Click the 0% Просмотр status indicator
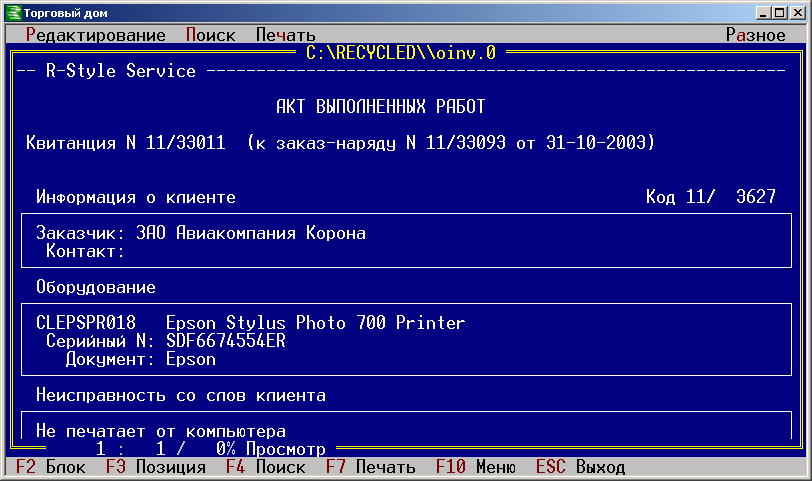Viewport: 812px width, 481px height. (x=271, y=449)
